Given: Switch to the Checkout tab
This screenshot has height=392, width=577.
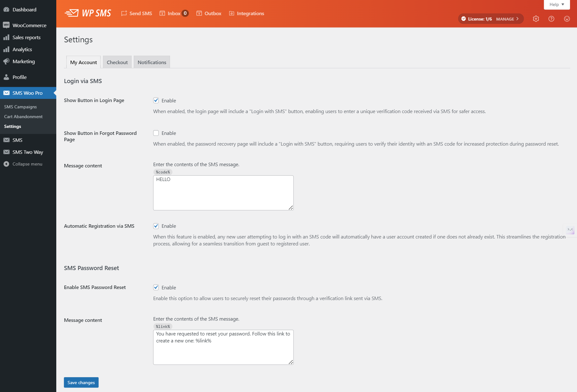Looking at the screenshot, I should coord(117,62).
